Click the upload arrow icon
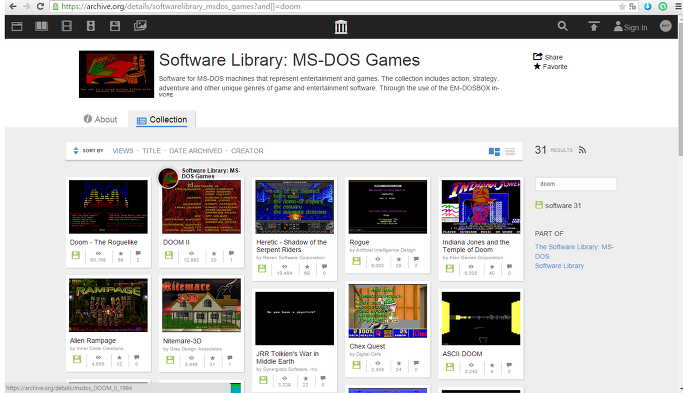 tap(594, 27)
